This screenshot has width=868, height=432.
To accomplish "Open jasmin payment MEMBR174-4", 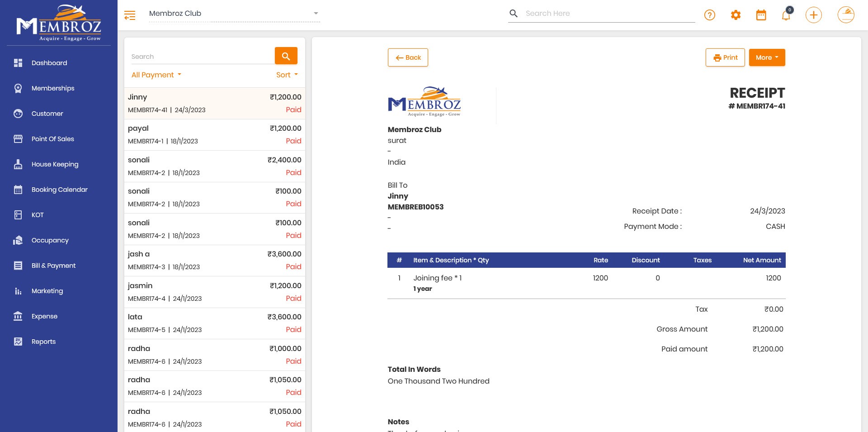I will pos(215,292).
